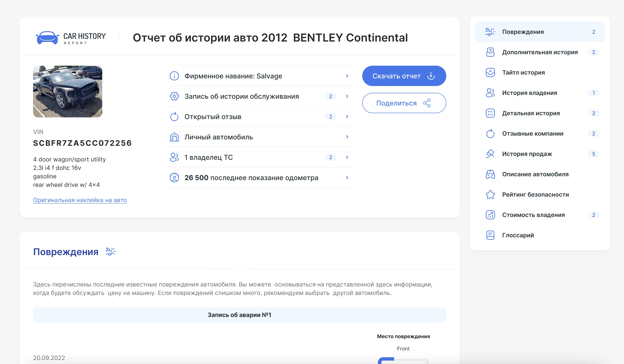The height and width of the screenshot is (364, 624).
Task: Expand the Личный автомобиль row chevron
Action: point(347,137)
